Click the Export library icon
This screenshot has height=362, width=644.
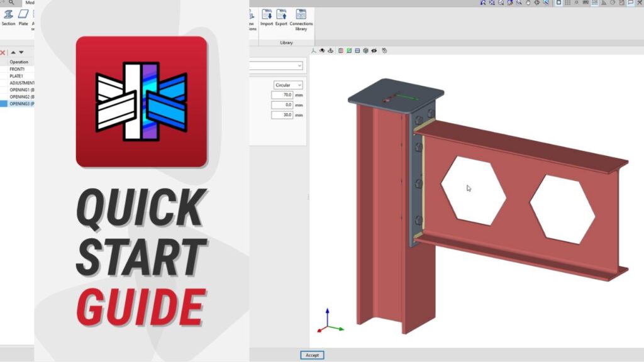coord(281,17)
